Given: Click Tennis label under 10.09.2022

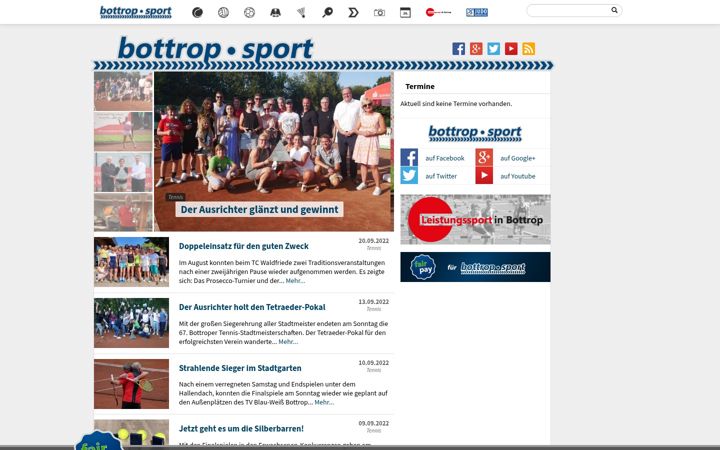Looking at the screenshot, I should point(374,370).
